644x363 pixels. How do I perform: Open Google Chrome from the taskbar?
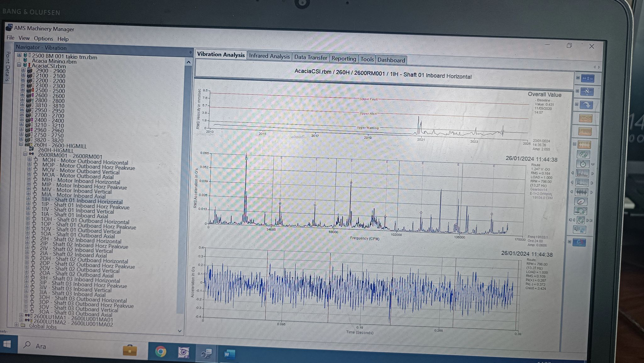[x=160, y=352]
